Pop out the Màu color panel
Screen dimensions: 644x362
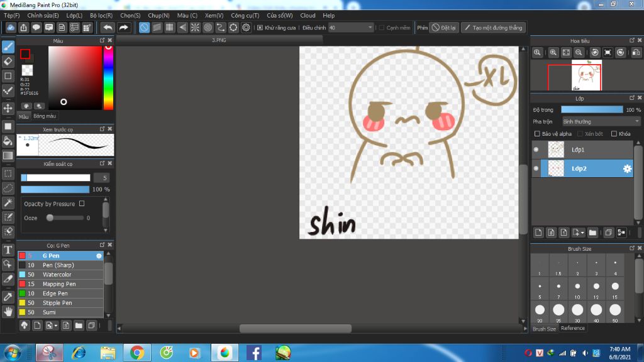pos(103,40)
